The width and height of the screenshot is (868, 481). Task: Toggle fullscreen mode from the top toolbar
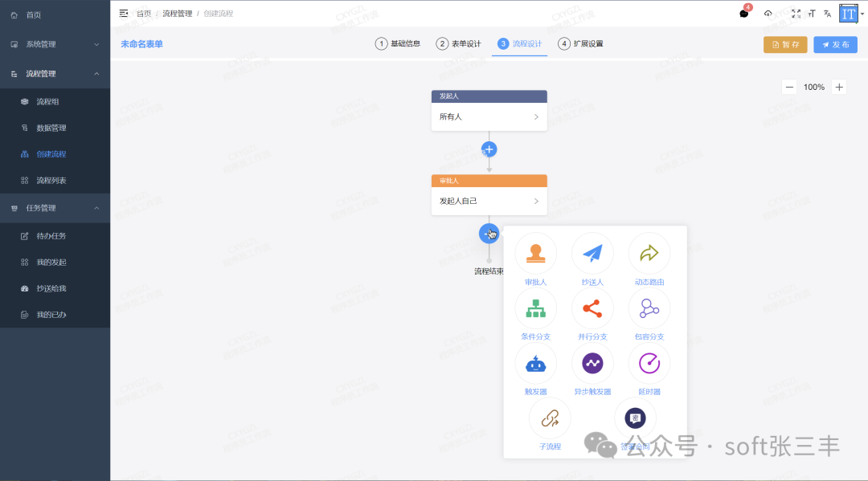tap(796, 13)
